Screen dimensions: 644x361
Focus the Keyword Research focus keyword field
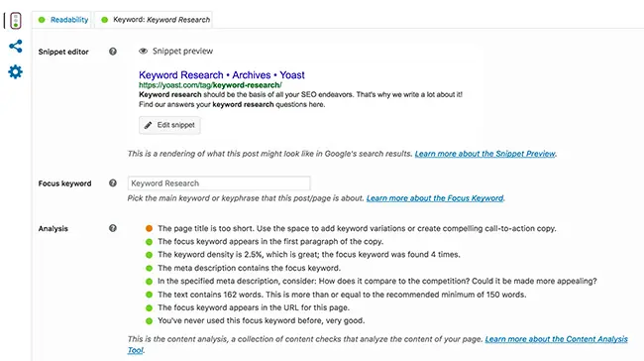tap(219, 183)
